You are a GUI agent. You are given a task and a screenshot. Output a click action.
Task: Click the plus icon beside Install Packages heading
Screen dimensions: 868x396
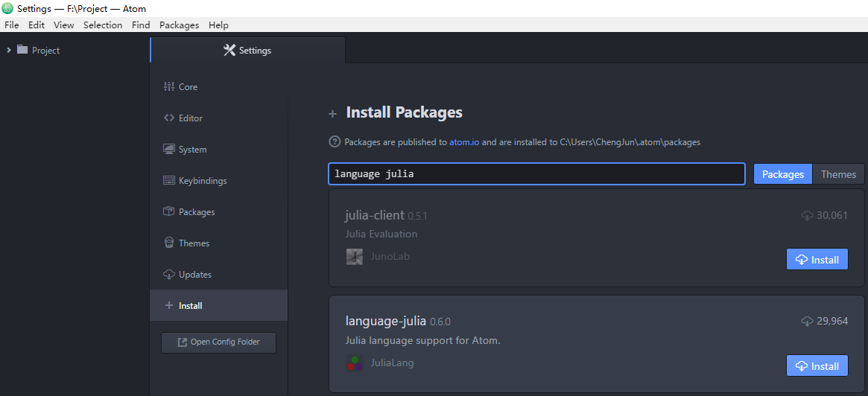click(x=332, y=114)
